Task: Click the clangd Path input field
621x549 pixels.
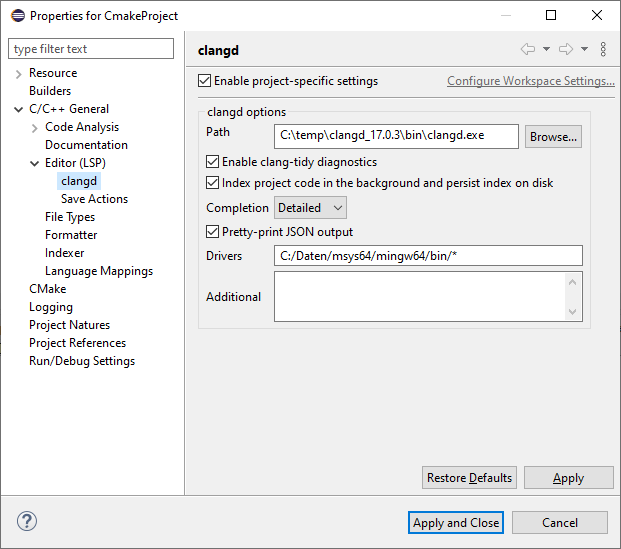Action: coord(396,136)
